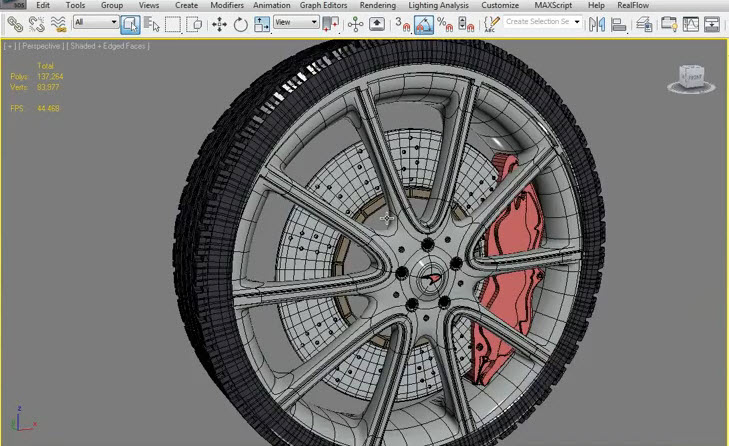This screenshot has width=729, height=446.
Task: Open the Views menu
Action: [x=149, y=5]
